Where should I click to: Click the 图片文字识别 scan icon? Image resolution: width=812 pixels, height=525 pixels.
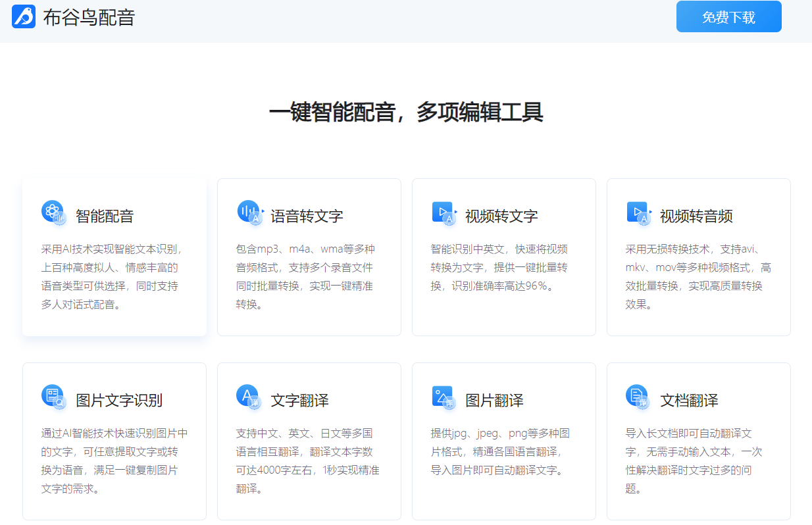[x=54, y=397]
